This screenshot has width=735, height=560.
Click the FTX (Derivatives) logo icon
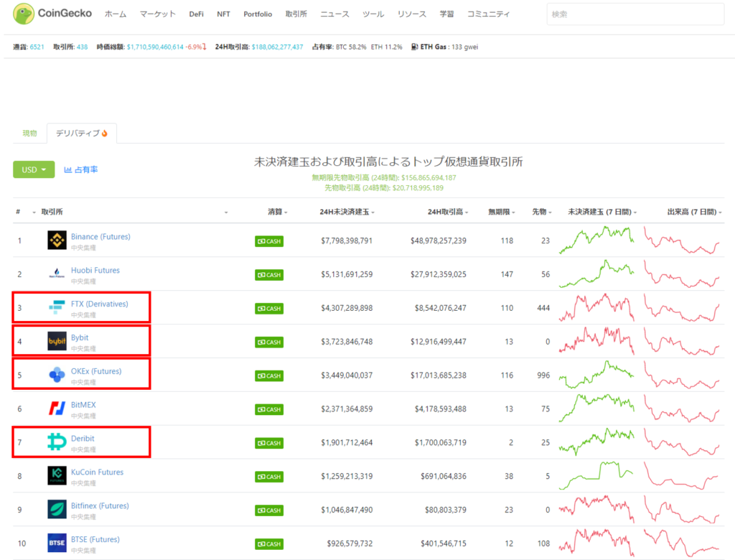pyautogui.click(x=57, y=308)
